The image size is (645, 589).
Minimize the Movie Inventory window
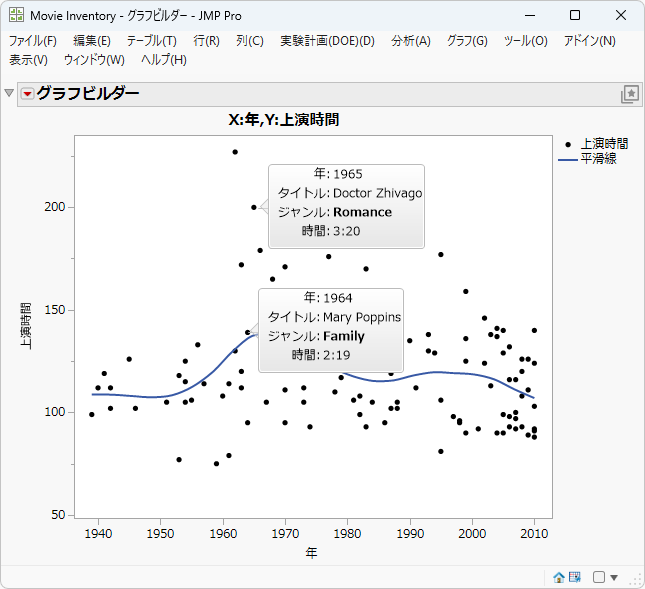(530, 16)
